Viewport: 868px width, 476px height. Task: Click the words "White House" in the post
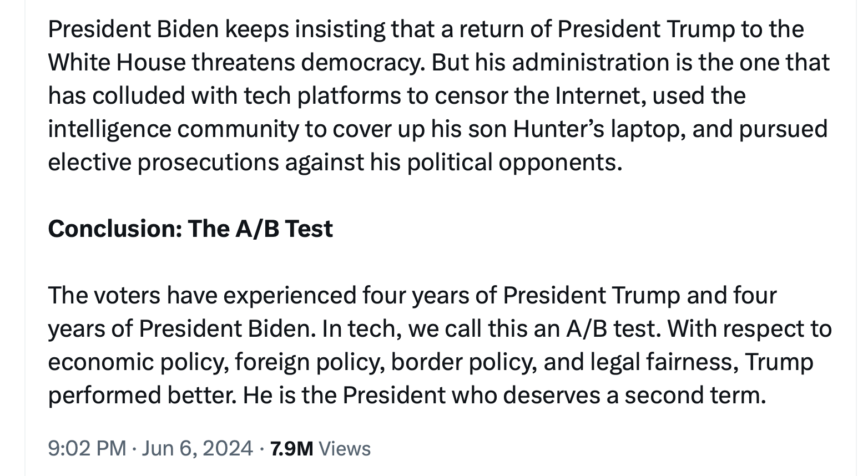pyautogui.click(x=117, y=62)
